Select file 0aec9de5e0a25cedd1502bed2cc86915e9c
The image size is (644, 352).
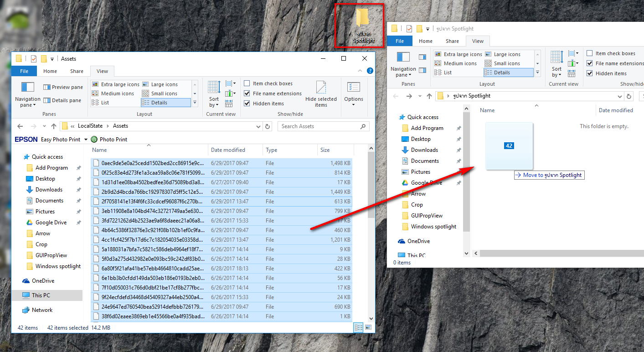click(221, 163)
